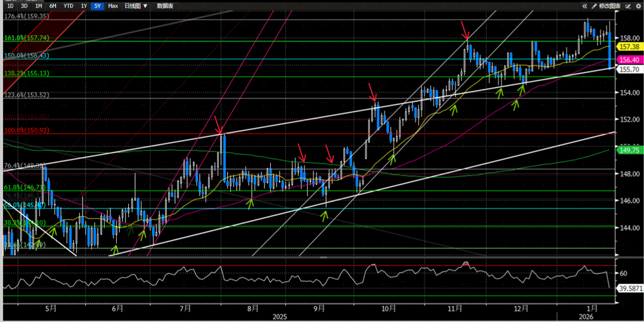
Task: Click the pencil 修改图表 edit chart button
Action: pos(606,6)
